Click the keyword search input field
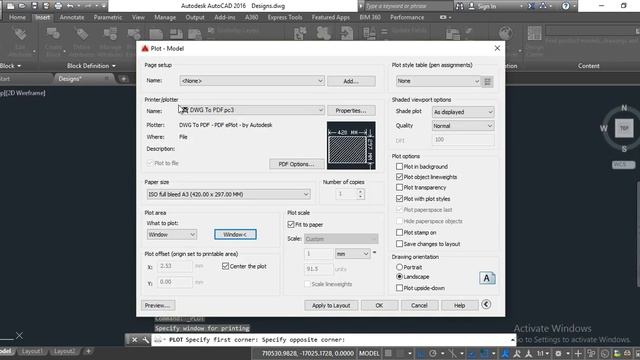This screenshot has width=640, height=360. (408, 6)
